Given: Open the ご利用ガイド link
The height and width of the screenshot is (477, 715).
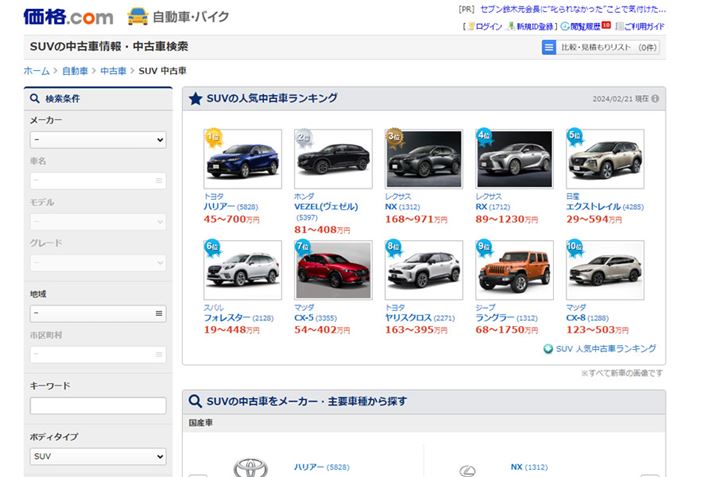Looking at the screenshot, I should coord(644,26).
